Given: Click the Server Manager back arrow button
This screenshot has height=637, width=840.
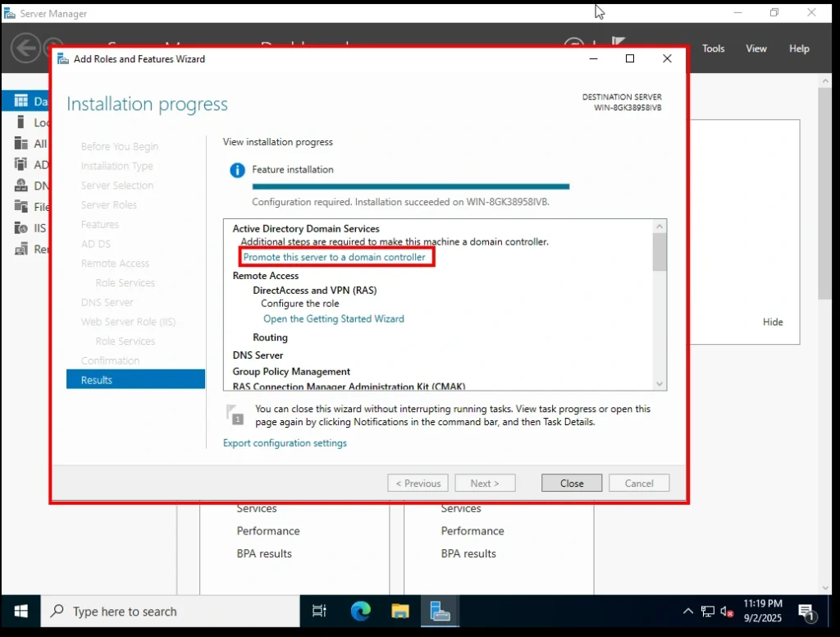Looking at the screenshot, I should click(25, 48).
